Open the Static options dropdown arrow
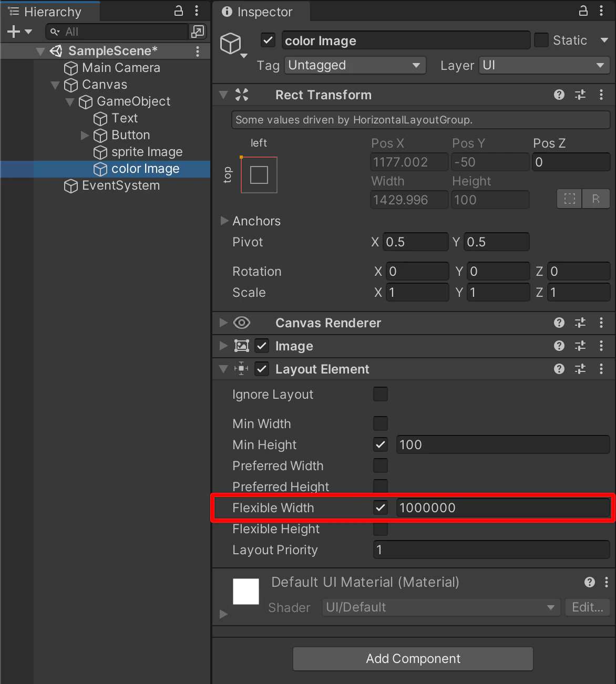Image resolution: width=616 pixels, height=684 pixels. 604,40
